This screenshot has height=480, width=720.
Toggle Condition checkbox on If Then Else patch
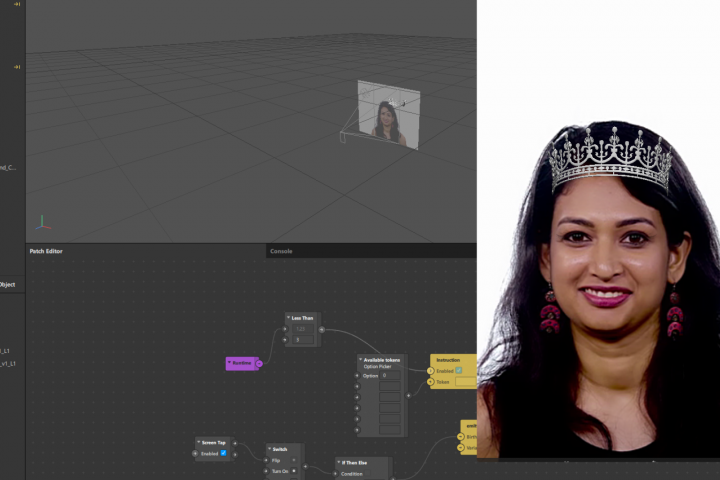coord(367,474)
